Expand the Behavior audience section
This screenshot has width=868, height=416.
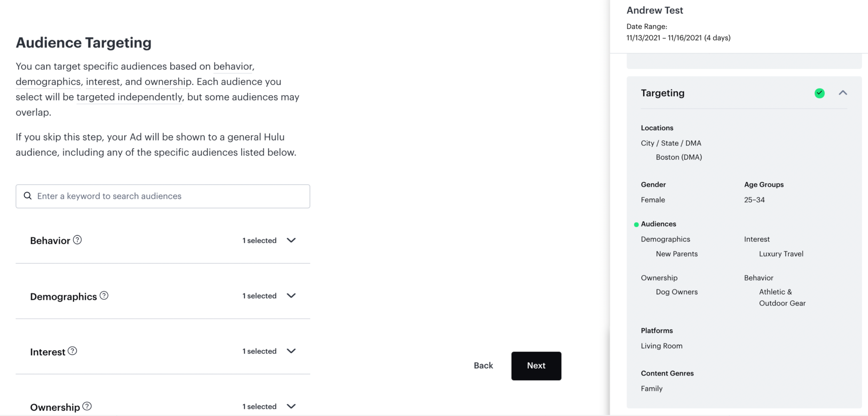pyautogui.click(x=291, y=240)
